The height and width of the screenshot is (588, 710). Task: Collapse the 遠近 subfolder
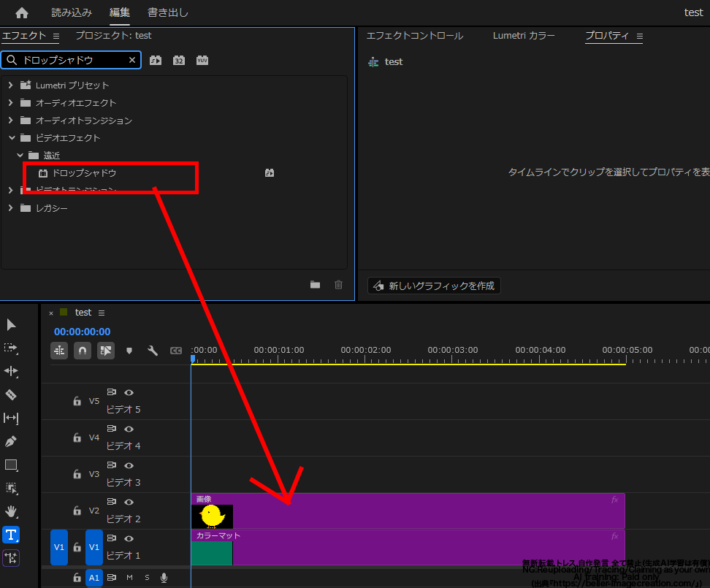click(20, 156)
